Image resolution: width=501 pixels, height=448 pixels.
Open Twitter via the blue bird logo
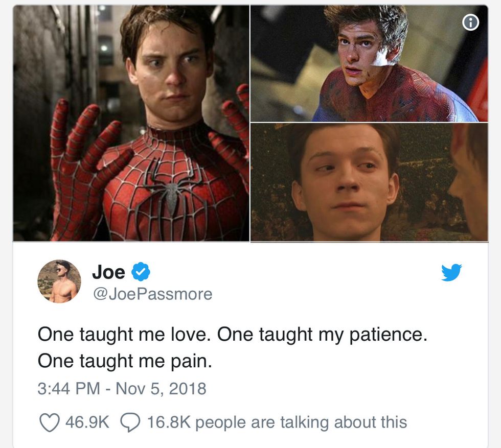pyautogui.click(x=451, y=272)
